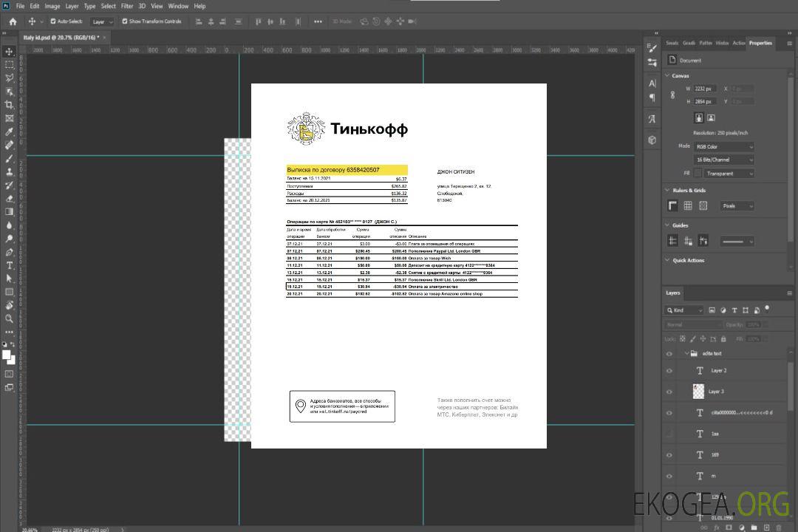Select the Move tool in the toolbox
This screenshot has height=532, width=798.
[9, 52]
